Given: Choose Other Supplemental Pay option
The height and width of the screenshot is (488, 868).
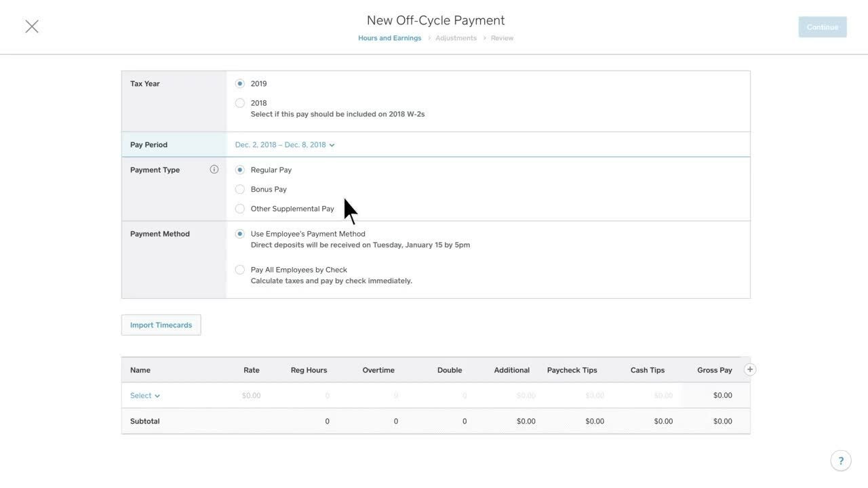Looking at the screenshot, I should 240,209.
